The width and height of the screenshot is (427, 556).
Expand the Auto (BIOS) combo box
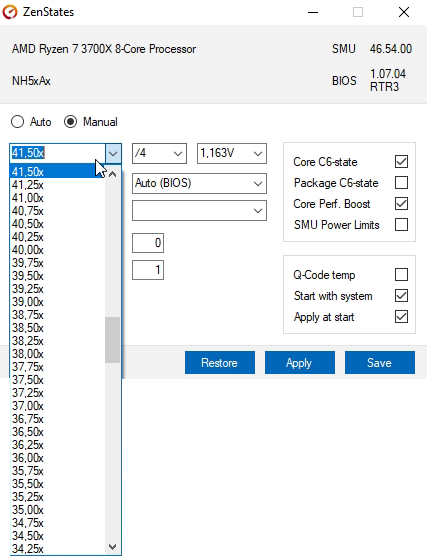[199, 183]
